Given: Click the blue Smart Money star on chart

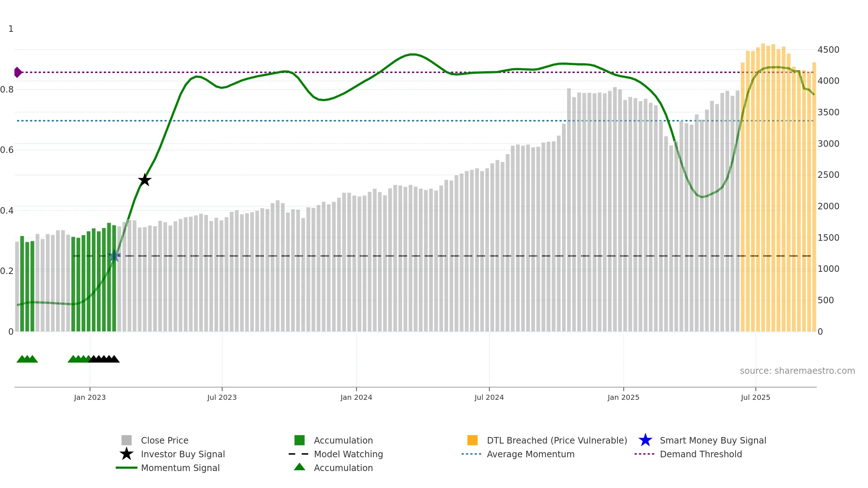Looking at the screenshot, I should point(114,256).
